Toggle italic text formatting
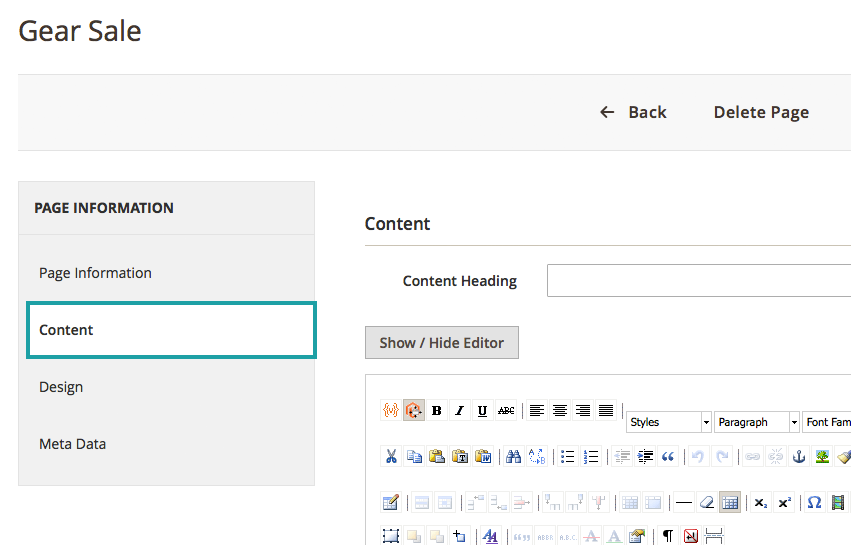This screenshot has width=851, height=545. (x=460, y=410)
